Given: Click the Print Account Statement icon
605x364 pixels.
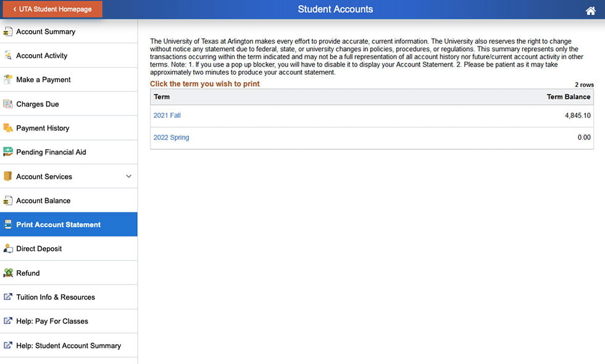Looking at the screenshot, I should point(8,224).
